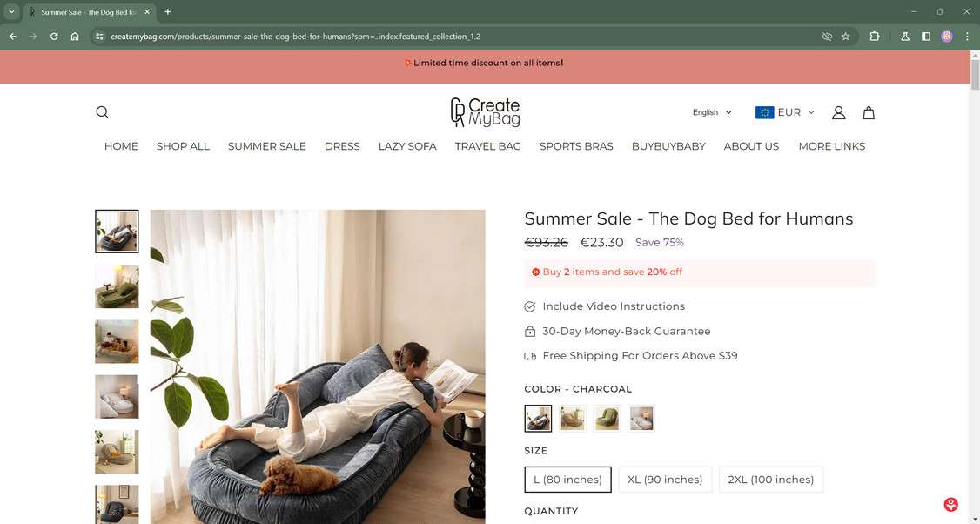Expand the English language dropdown
Screen dimensions: 980x524
712,112
